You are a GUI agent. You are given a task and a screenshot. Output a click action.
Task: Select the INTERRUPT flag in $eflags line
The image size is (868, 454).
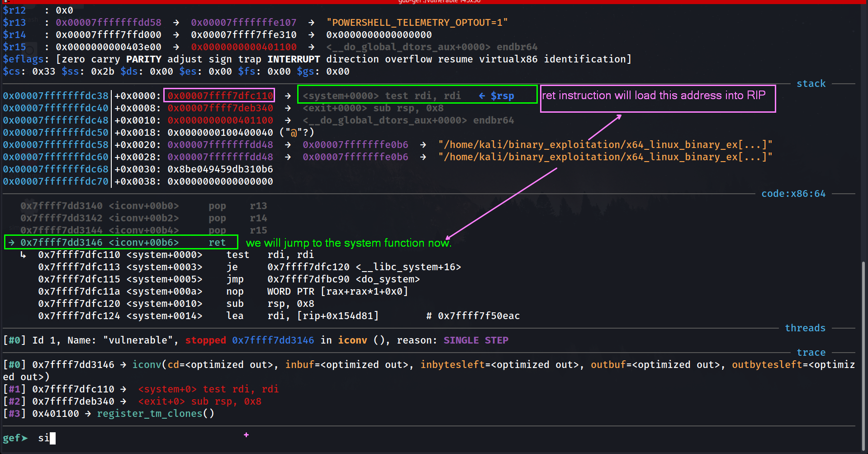point(293,59)
